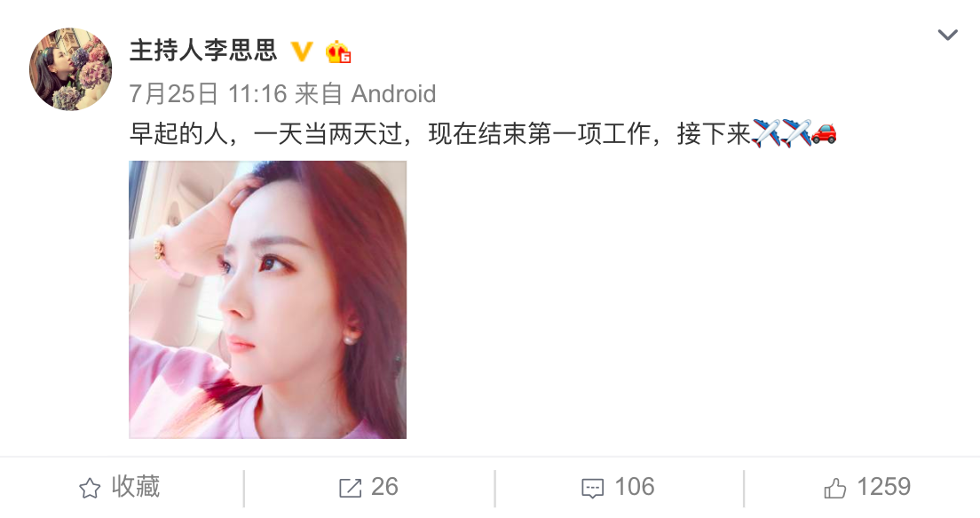Like the post with thumbs-up icon
The height and width of the screenshot is (518, 980).
[x=835, y=488]
